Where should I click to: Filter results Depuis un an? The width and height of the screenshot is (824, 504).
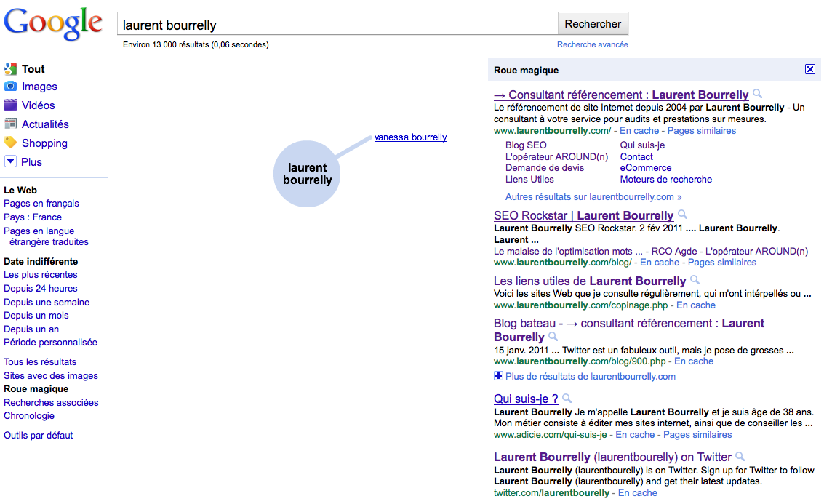31,329
